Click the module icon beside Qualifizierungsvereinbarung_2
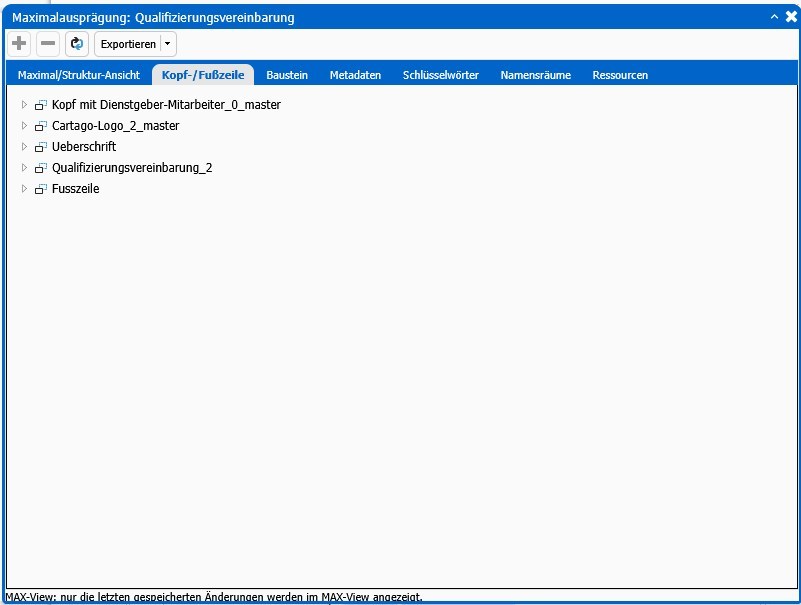Screen dimensions: 801x605 pos(41,168)
